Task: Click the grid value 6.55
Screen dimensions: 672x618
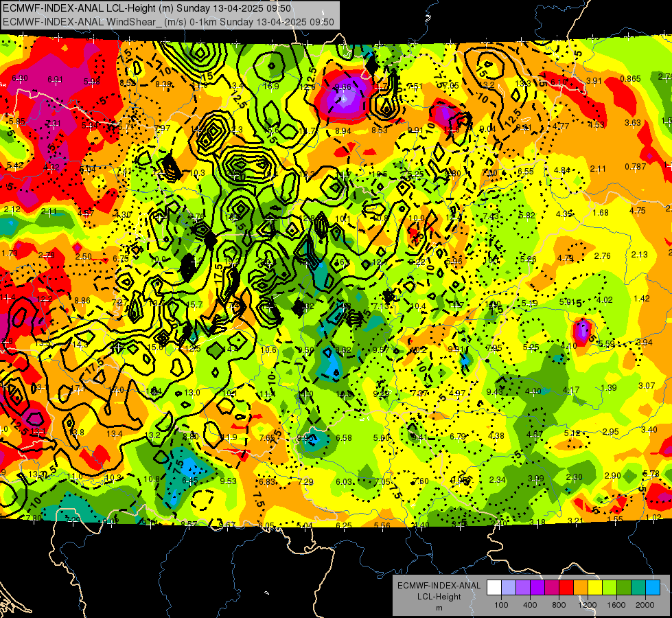Action: tap(525, 172)
